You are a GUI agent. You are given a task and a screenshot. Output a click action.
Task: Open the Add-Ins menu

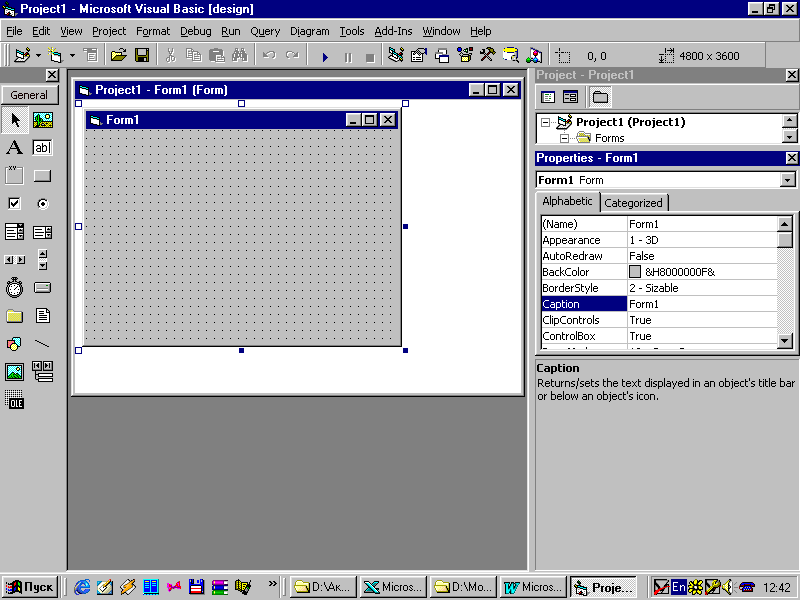tap(393, 32)
